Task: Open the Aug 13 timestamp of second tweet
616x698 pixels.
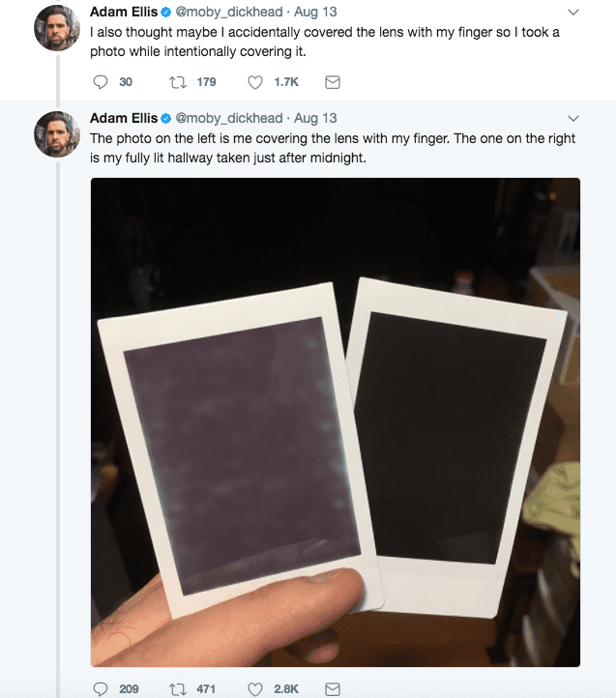Action: click(315, 118)
